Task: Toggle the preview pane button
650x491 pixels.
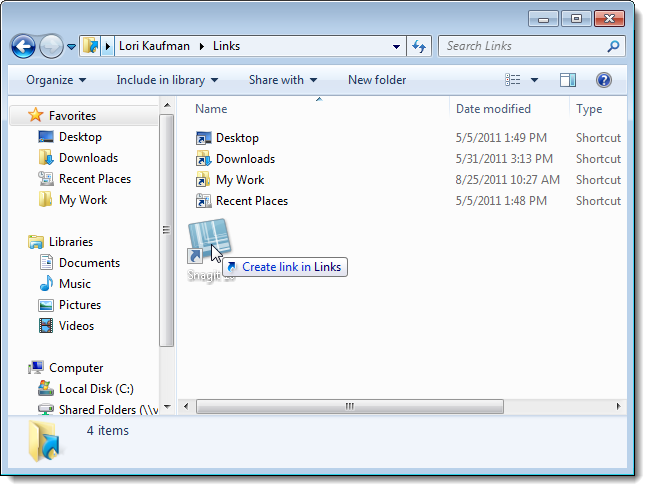Action: (568, 80)
